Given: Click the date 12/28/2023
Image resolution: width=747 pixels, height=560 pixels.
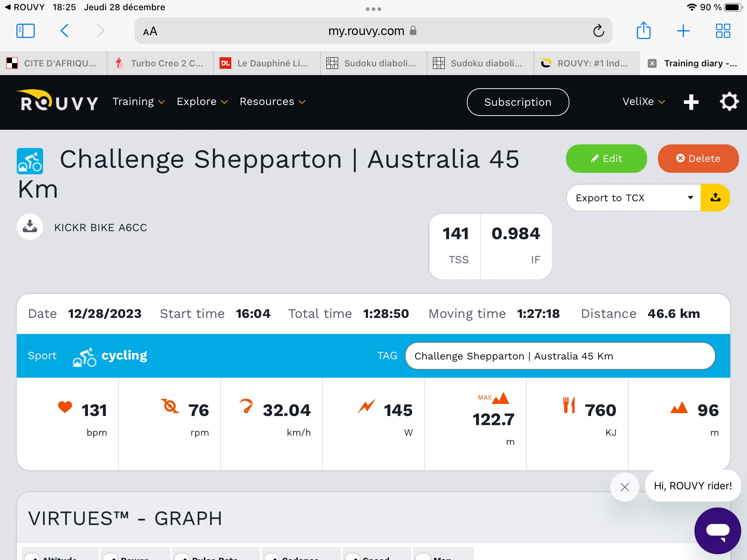Looking at the screenshot, I should [105, 314].
